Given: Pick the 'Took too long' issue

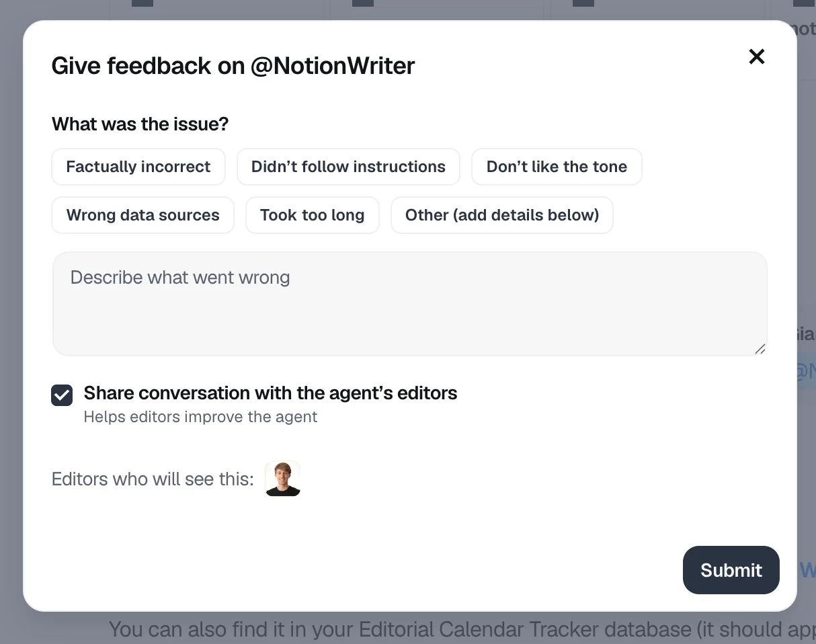Looking at the screenshot, I should click(312, 214).
